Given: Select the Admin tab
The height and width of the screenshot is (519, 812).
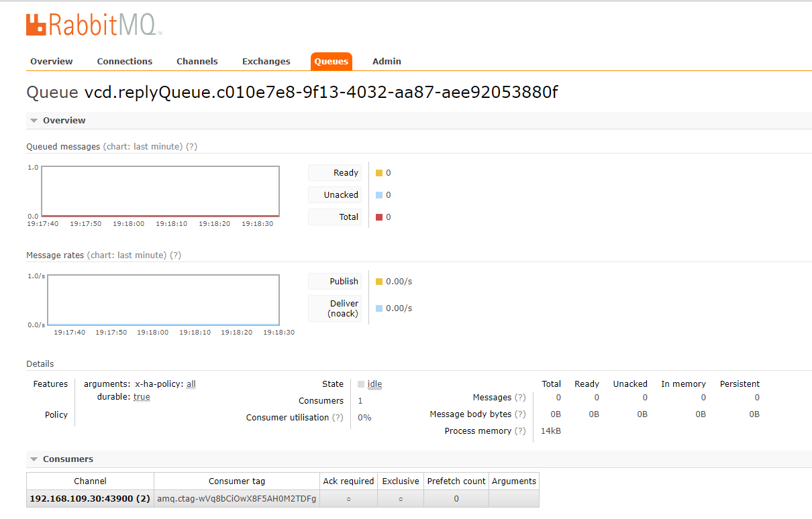Looking at the screenshot, I should coord(387,61).
